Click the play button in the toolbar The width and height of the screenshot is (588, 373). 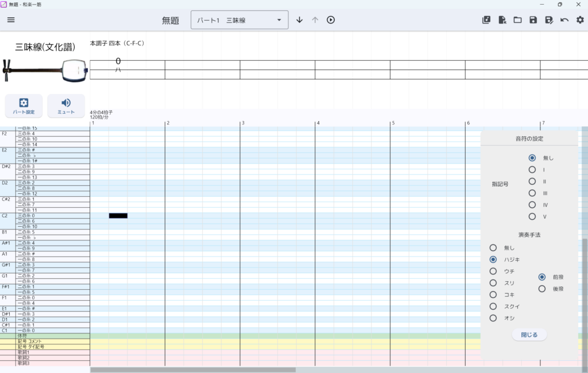point(331,20)
